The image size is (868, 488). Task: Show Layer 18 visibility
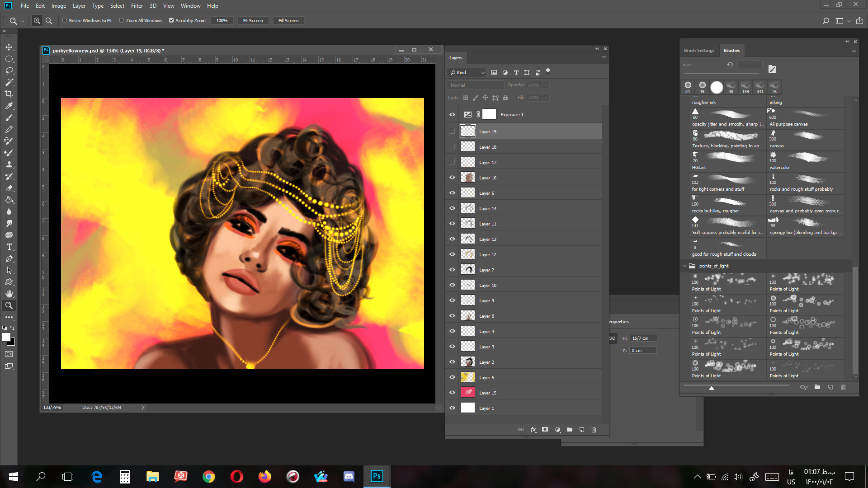click(452, 147)
